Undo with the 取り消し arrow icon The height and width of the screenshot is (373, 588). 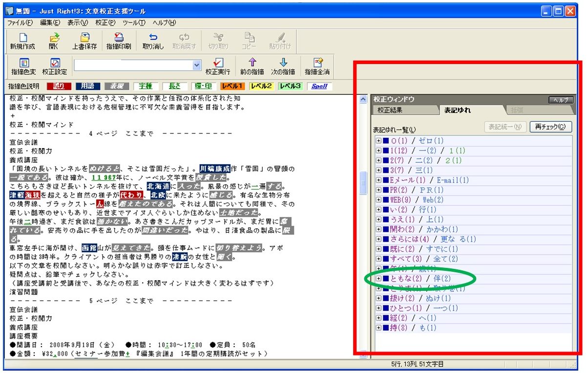click(x=153, y=42)
